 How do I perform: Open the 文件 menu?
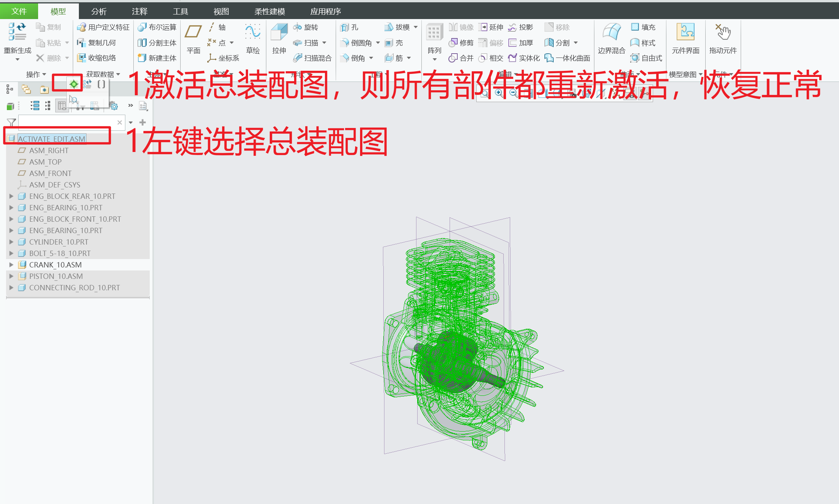(x=19, y=11)
